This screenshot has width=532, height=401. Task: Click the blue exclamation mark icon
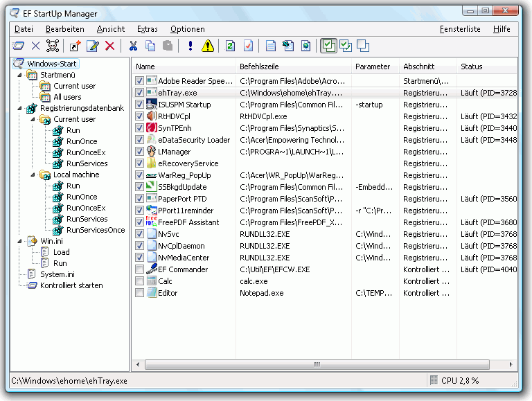pyautogui.click(x=190, y=46)
